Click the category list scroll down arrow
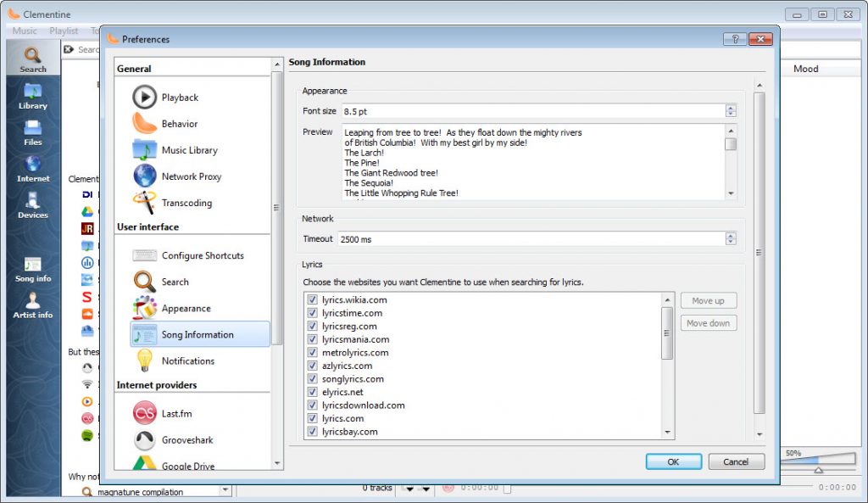The image size is (868, 503). click(277, 463)
